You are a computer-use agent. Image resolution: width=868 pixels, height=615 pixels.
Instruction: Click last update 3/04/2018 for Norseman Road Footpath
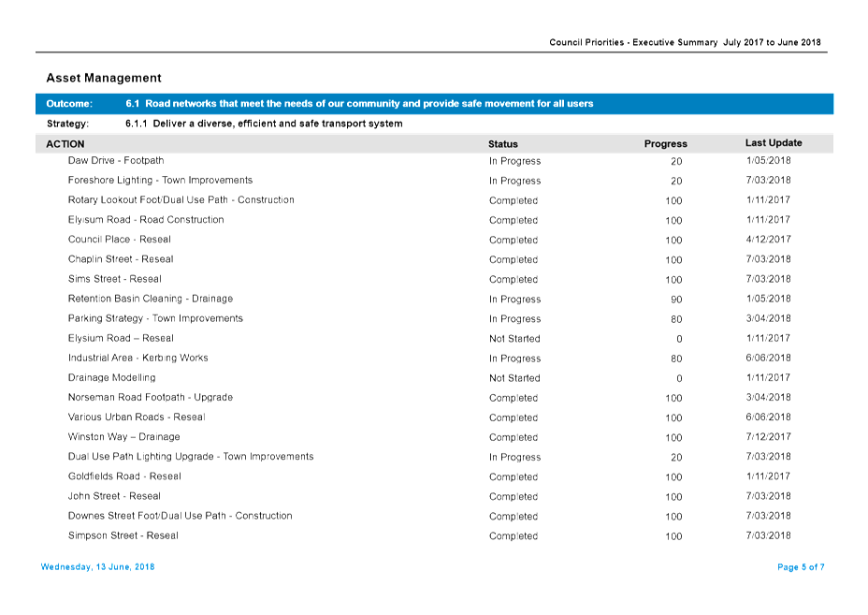coord(768,397)
